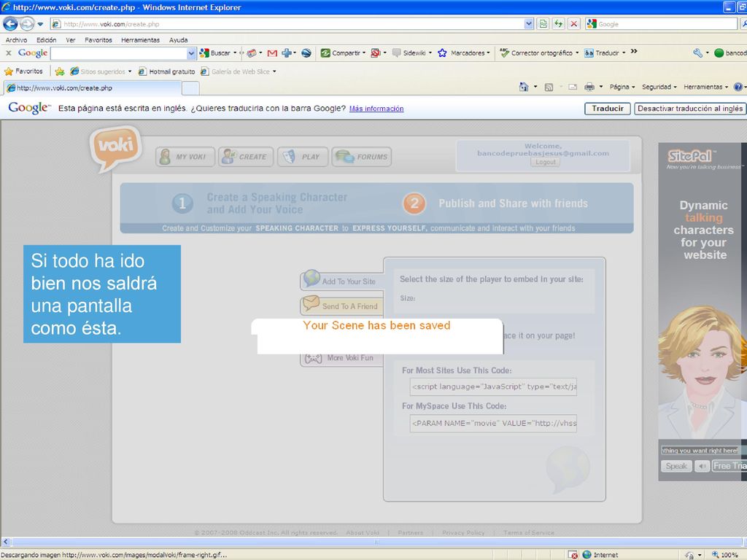This screenshot has height=560, width=747.
Task: Refresh the page with the green arrows icon
Action: tap(558, 24)
